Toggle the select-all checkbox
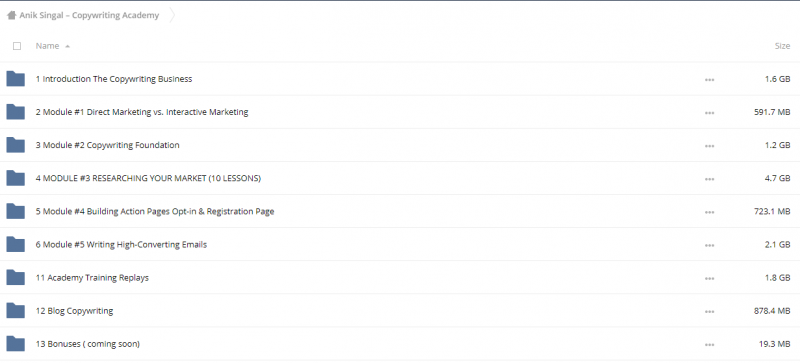Screen dimensions: 800x363 17,46
